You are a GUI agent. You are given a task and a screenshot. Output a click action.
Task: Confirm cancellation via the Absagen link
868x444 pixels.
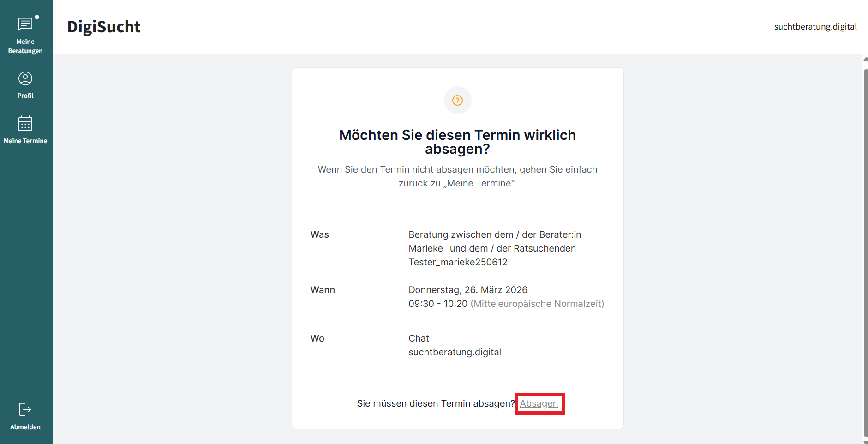(x=539, y=403)
